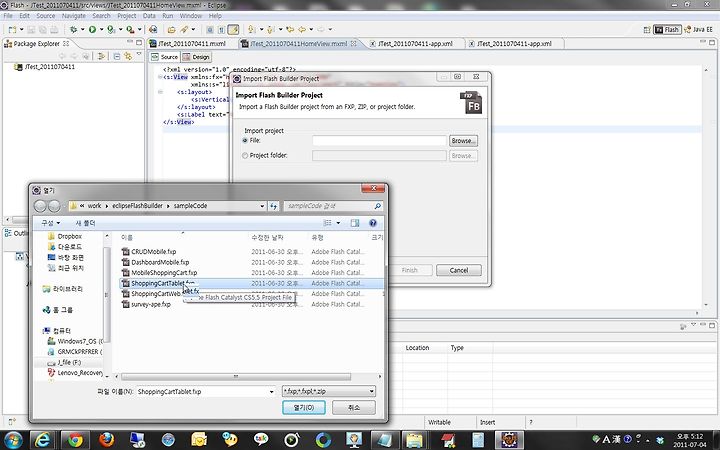Switch to the Design mode tab
Viewport: 720px width, 450px height.
(196, 57)
